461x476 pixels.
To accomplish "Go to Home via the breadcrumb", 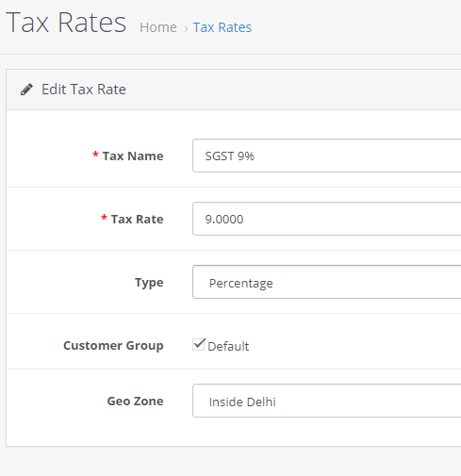I will (158, 27).
